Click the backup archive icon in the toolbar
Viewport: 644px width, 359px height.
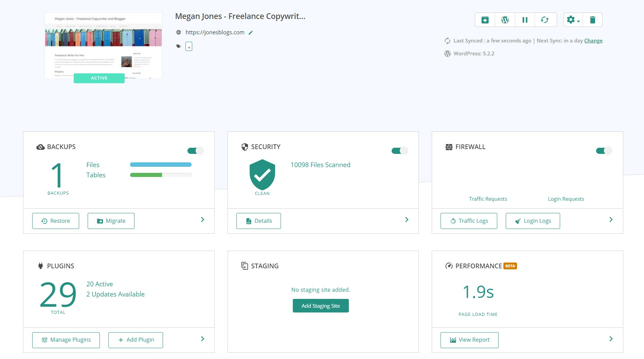485,20
